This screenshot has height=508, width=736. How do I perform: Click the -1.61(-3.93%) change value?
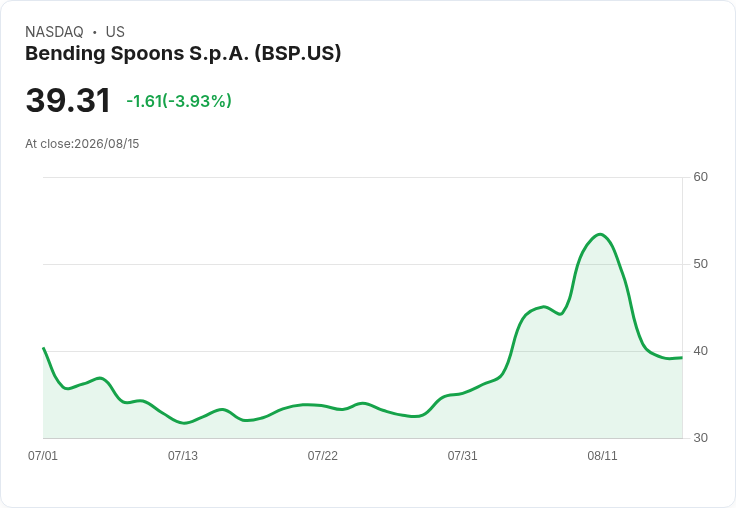point(179,101)
